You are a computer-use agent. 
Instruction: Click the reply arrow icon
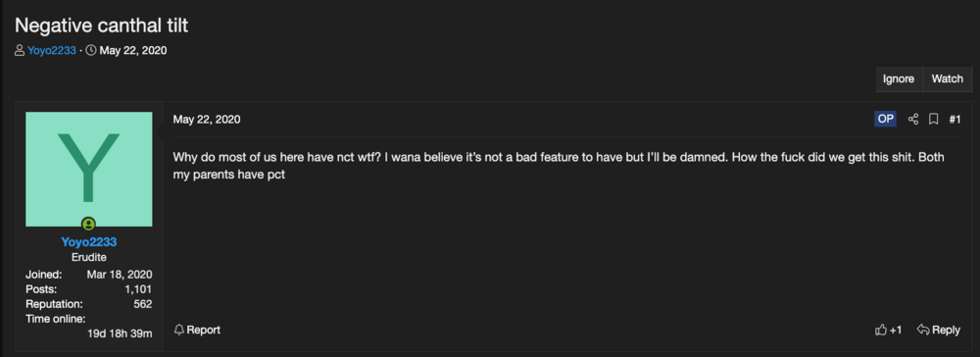923,330
